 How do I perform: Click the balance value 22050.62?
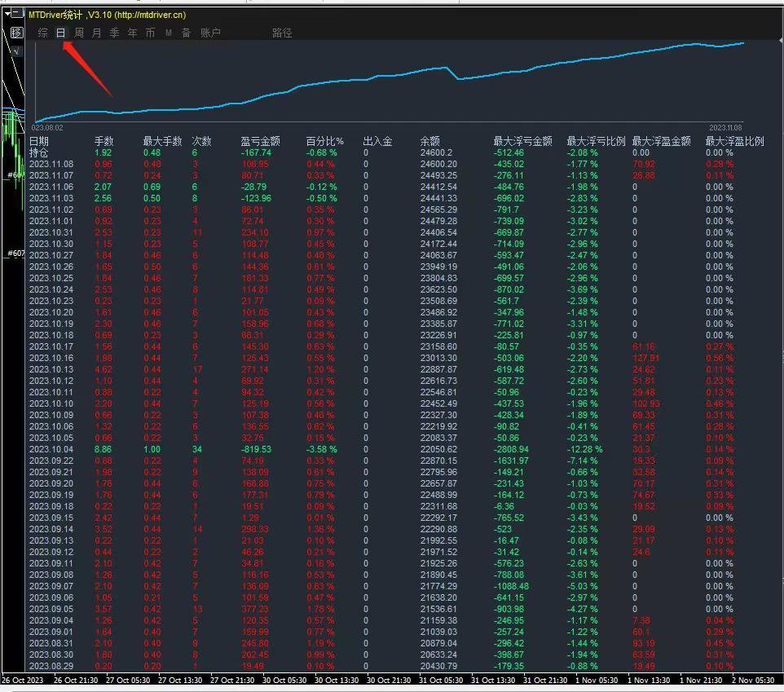[438, 449]
